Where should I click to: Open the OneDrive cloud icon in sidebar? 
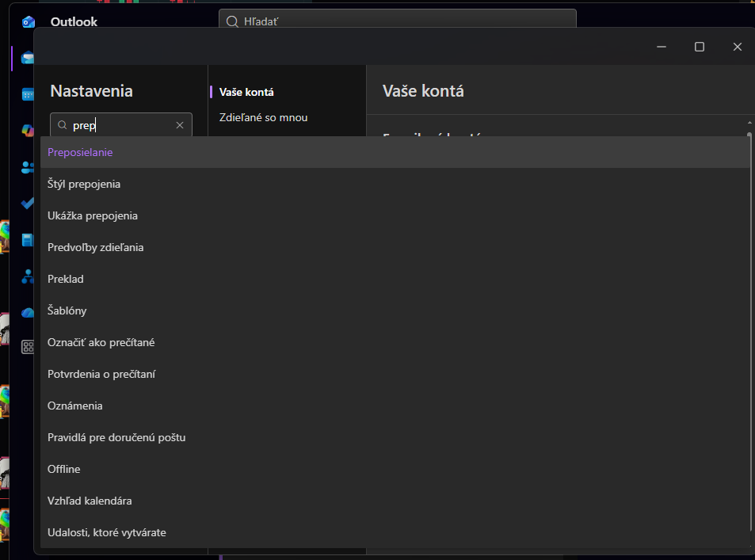pos(28,312)
